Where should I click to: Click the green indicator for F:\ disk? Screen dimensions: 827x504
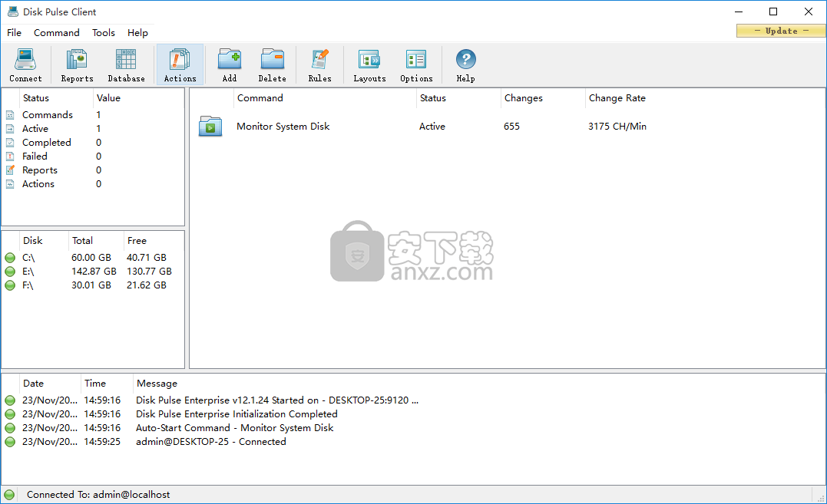(10, 285)
